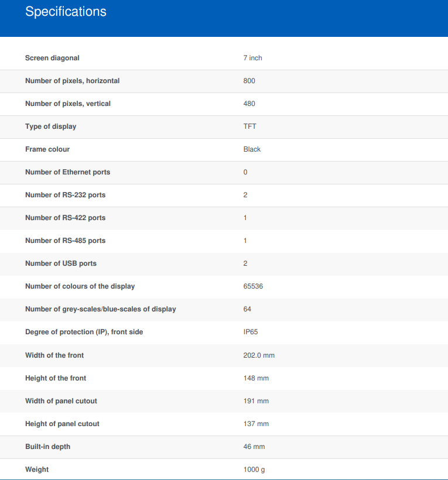Click the '137 mm' value

pyautogui.click(x=256, y=424)
